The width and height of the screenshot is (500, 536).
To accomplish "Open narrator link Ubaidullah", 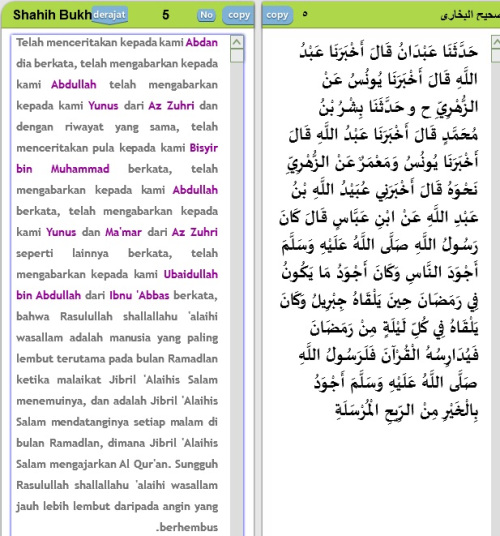I will click(x=191, y=274).
